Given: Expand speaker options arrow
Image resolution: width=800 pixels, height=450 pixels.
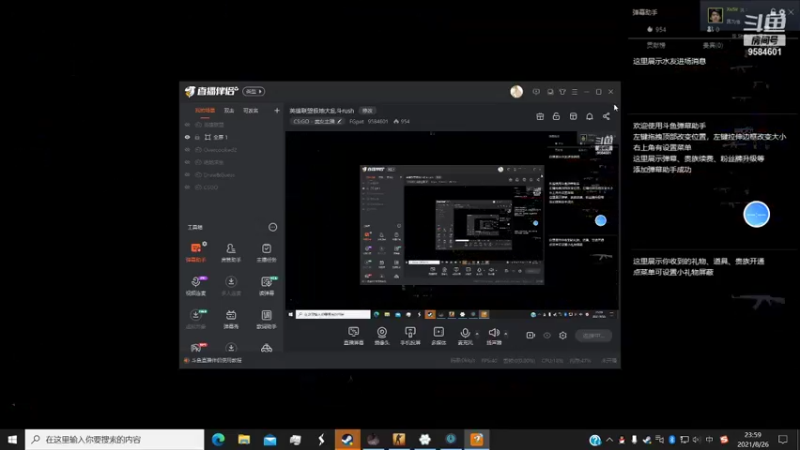Looking at the screenshot, I should (506, 334).
